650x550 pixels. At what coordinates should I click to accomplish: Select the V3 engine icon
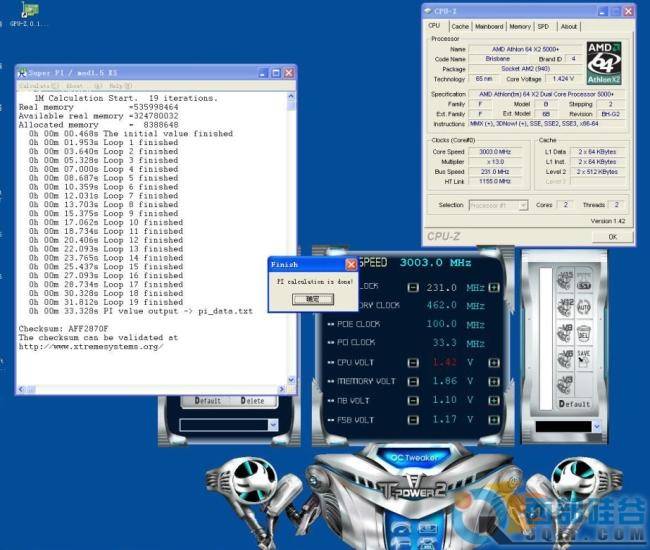point(565,385)
